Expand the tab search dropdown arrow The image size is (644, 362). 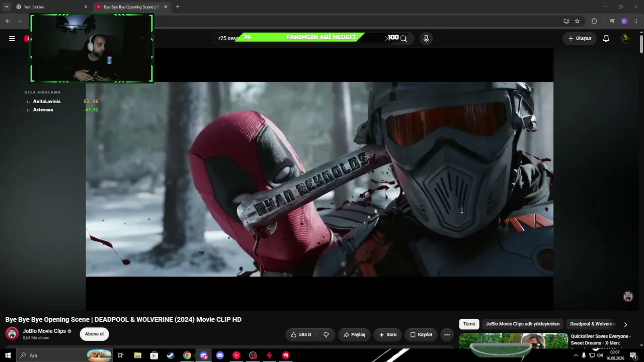click(7, 7)
